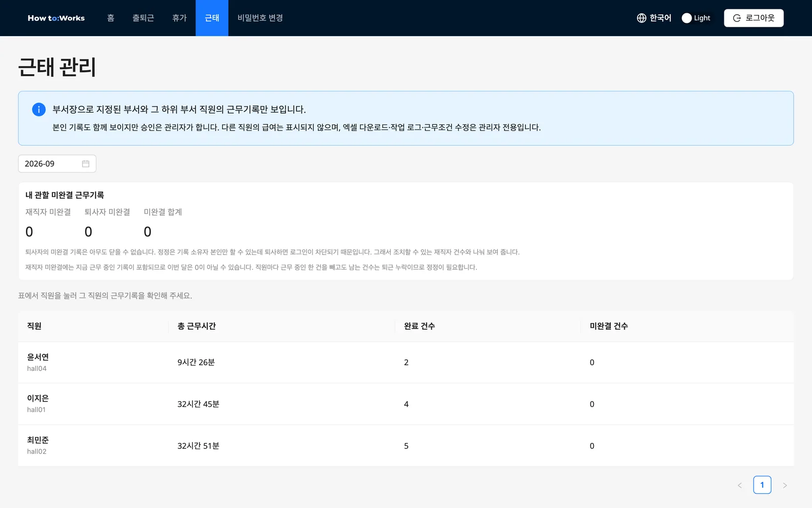812x508 pixels.
Task: Open the 휴가 menu
Action: pos(179,18)
